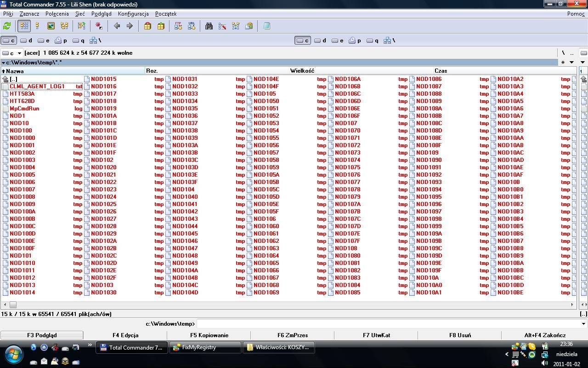Screen dimensions: 588x368
Task: Open directory hotlist asterisk button
Action: point(563,63)
